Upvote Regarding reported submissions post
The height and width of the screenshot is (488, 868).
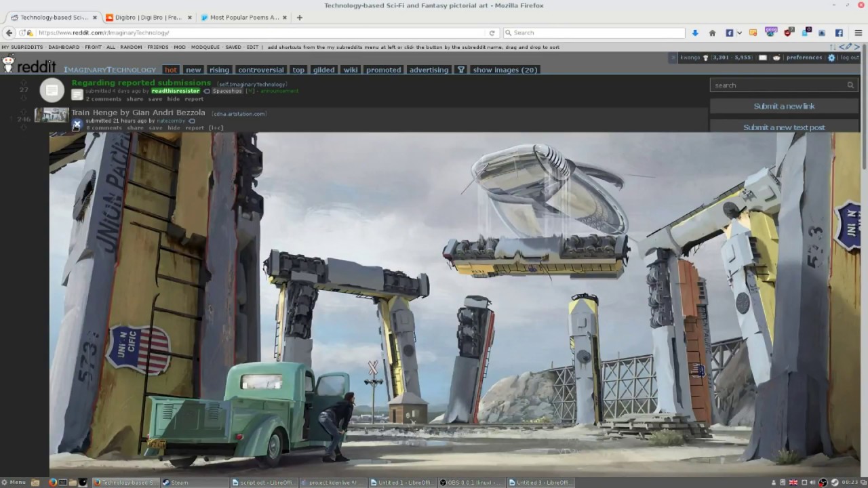[24, 83]
